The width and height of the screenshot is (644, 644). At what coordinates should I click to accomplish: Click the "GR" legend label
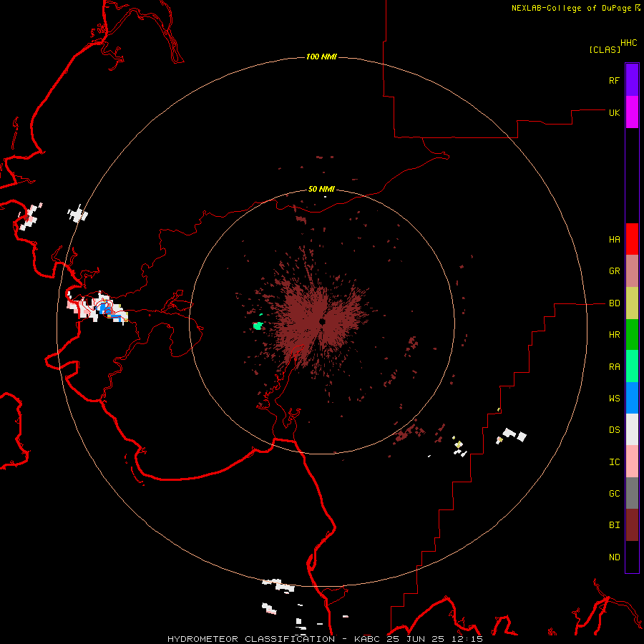click(614, 271)
